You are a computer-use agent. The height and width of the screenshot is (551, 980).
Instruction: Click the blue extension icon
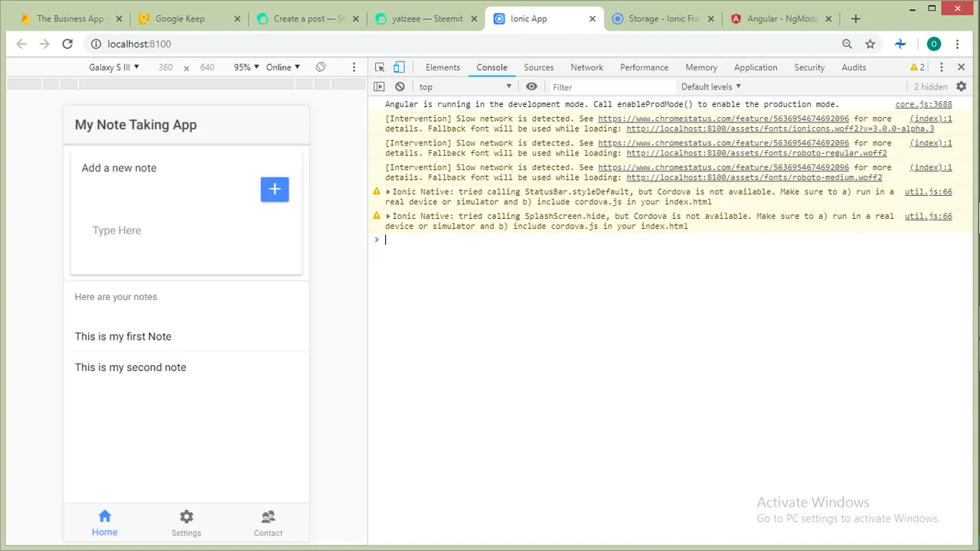(901, 44)
